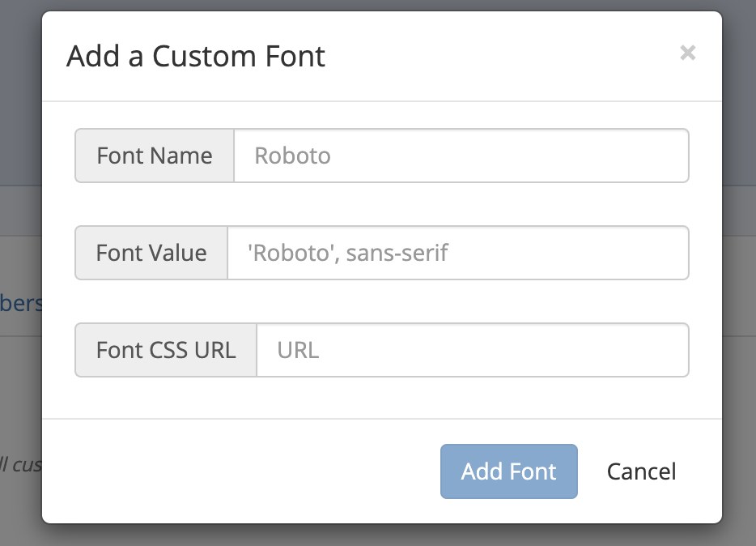The image size is (756, 546).
Task: Click the Add a Custom Font title
Action: click(195, 56)
